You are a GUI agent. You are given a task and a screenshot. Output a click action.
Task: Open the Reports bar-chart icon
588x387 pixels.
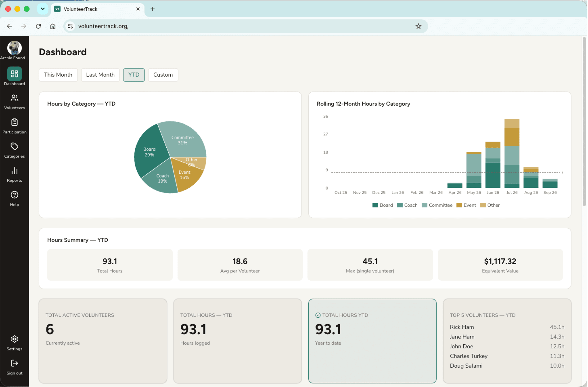(x=14, y=171)
